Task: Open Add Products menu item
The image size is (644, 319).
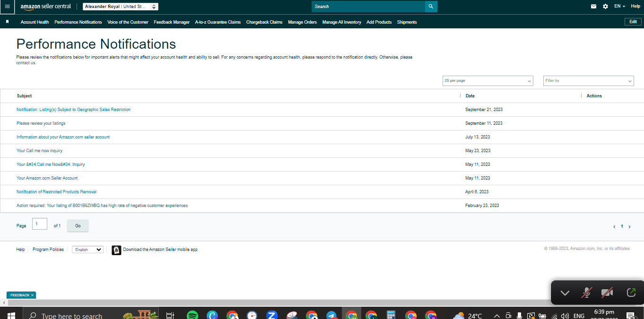Action: point(379,22)
